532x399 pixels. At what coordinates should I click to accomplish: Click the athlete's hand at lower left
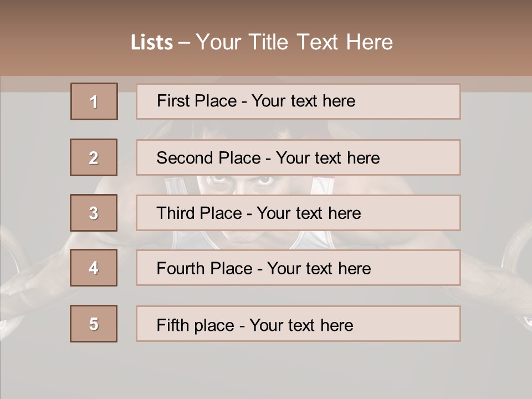coord(33,283)
